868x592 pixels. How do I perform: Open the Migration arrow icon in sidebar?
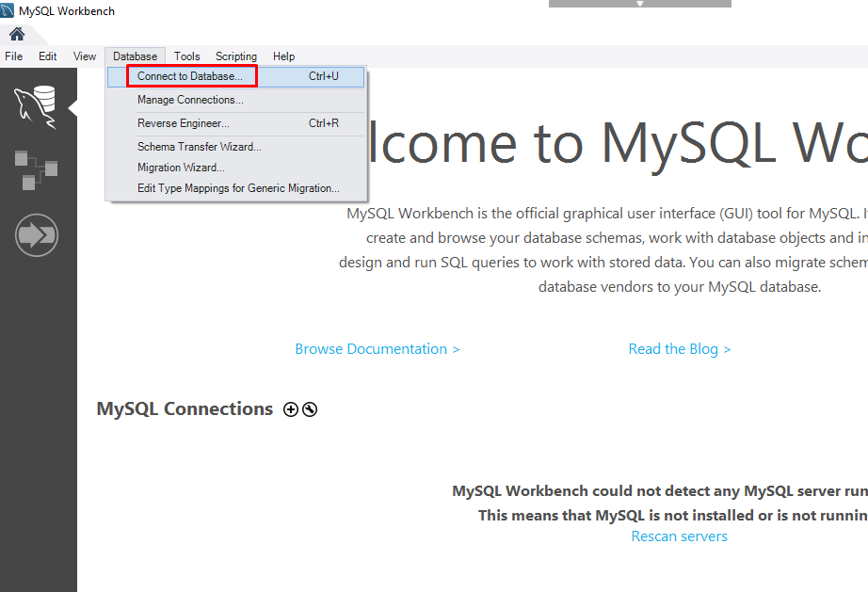(36, 235)
